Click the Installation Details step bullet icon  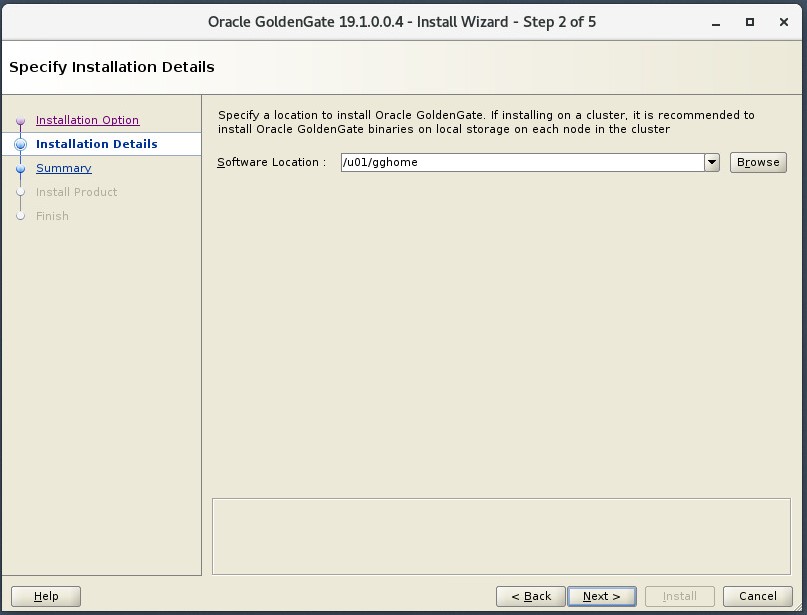point(21,145)
